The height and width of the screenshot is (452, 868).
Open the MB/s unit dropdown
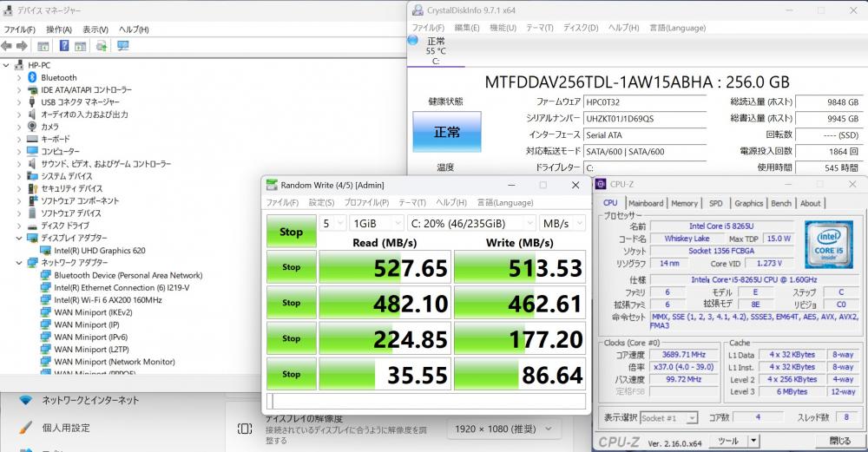562,224
